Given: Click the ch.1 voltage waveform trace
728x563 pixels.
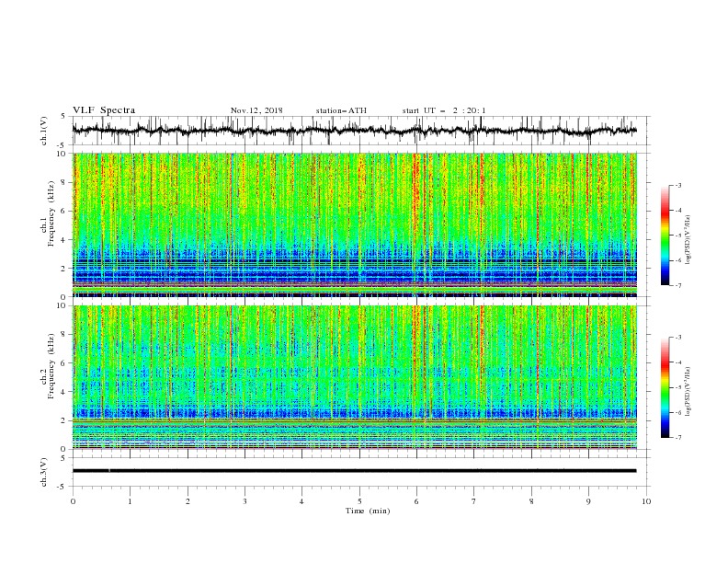Looking at the screenshot, I should [355, 131].
